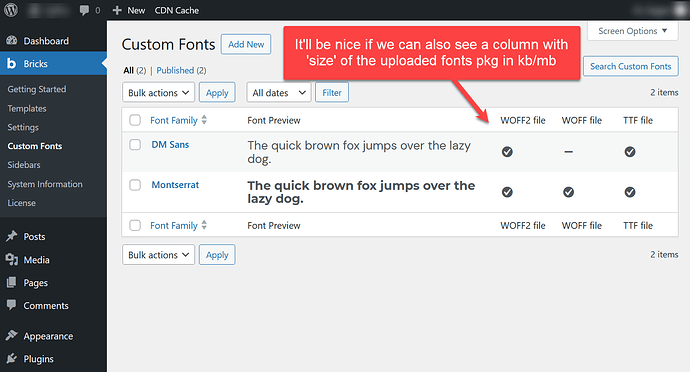Click the bottom Apply button
The height and width of the screenshot is (372, 690).
coord(217,254)
